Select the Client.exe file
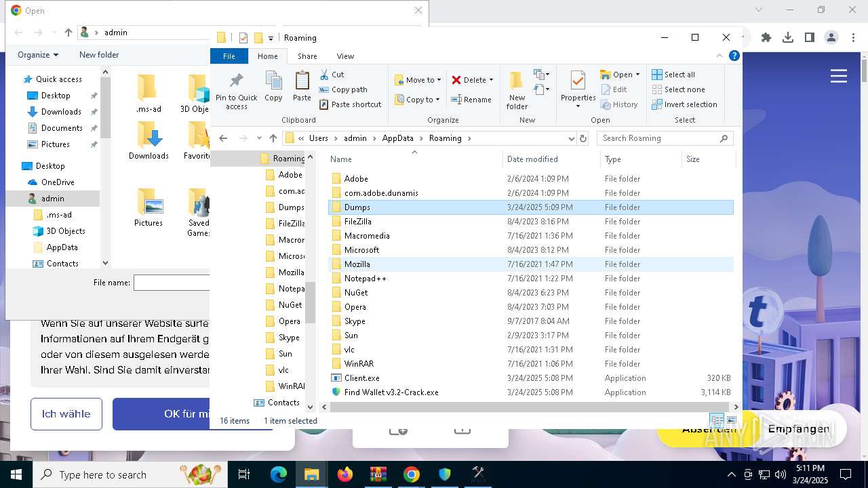This screenshot has width=868, height=488. (361, 378)
